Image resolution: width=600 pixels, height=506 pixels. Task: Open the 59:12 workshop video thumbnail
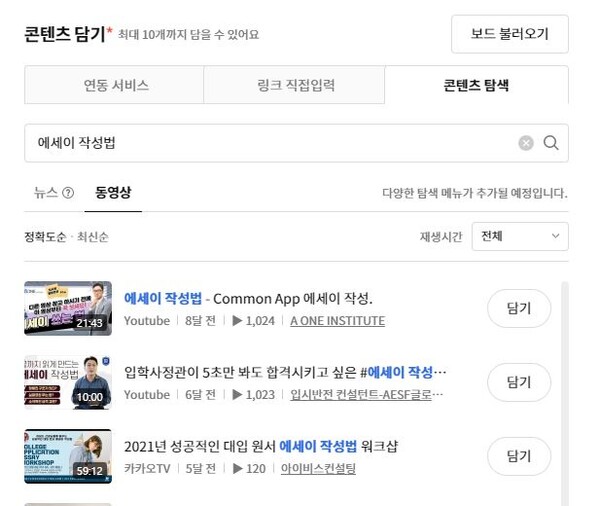tap(68, 456)
